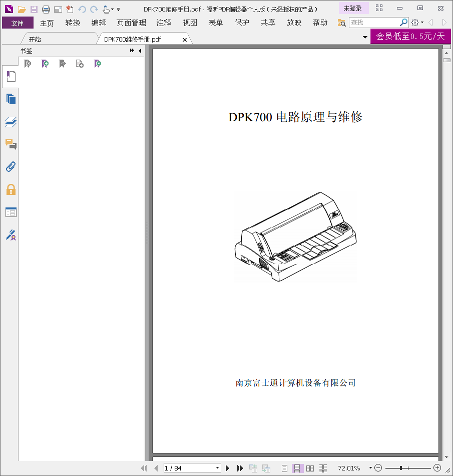
Task: Enable continuous facing view mode
Action: pyautogui.click(x=323, y=468)
